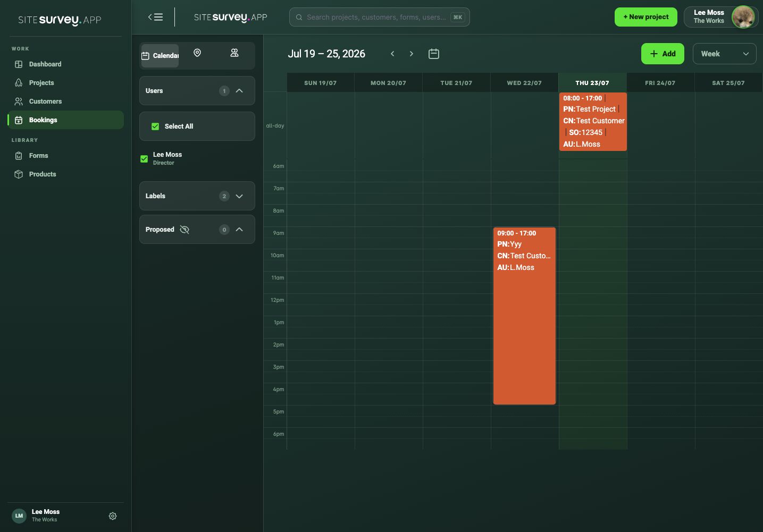Open the Week view dropdown

tap(724, 54)
